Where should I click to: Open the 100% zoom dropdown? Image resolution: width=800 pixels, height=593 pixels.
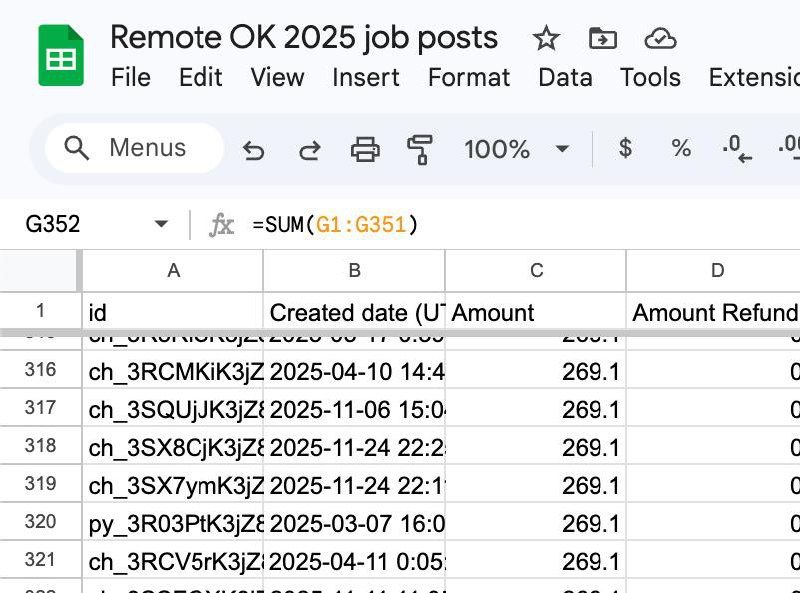pyautogui.click(x=515, y=149)
